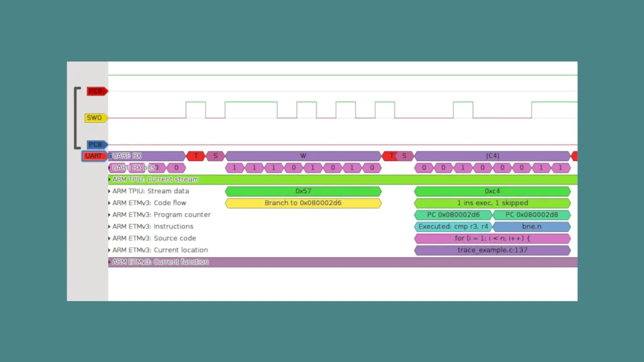Click '1 ins exec, 1 skipped' annotation
644x362 pixels.
493,203
